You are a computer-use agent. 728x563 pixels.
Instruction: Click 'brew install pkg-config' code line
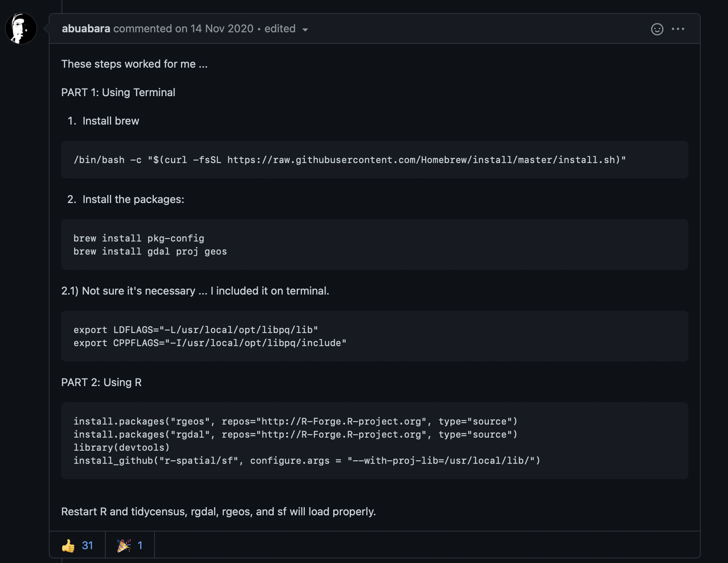pos(139,238)
